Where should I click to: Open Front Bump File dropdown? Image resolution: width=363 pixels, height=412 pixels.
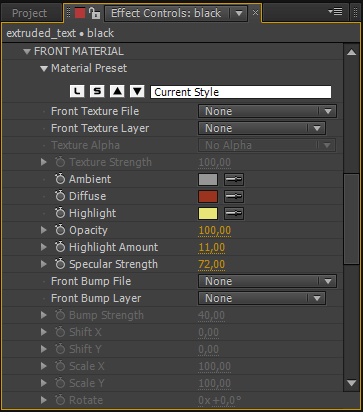[x=267, y=281]
